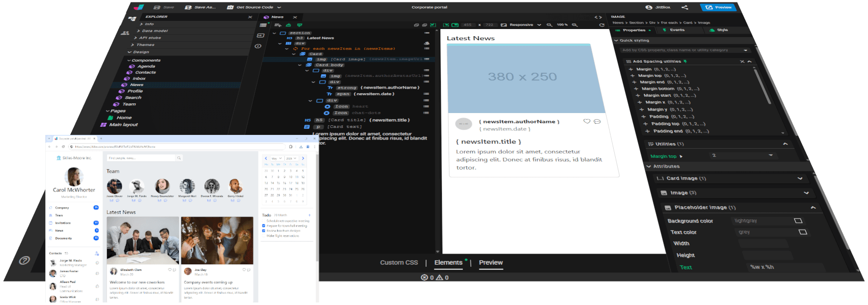Close the Add Spacing utilities panel
The width and height of the screenshot is (868, 305).
click(742, 61)
